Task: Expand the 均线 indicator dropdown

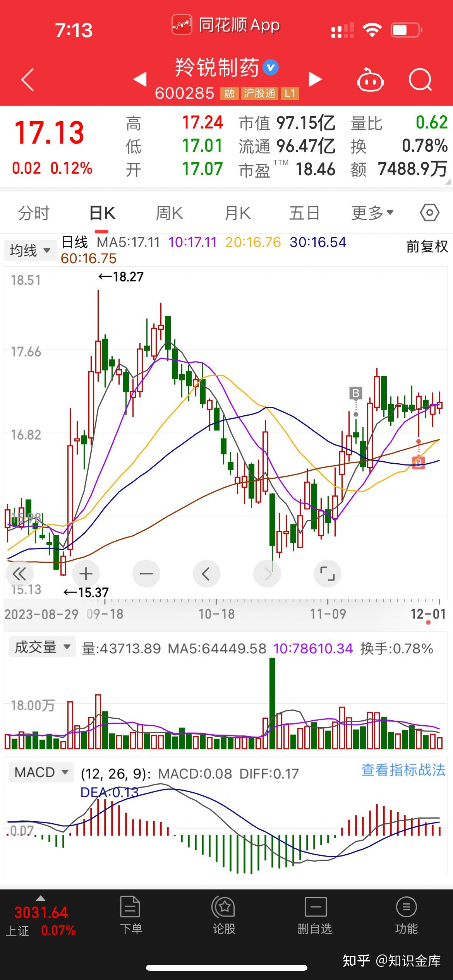Action: (30, 250)
